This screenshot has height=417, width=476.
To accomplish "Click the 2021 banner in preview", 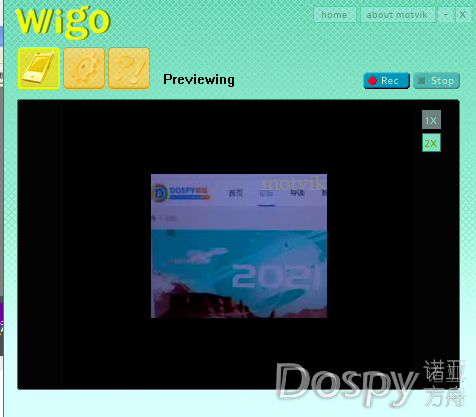I will (276, 275).
